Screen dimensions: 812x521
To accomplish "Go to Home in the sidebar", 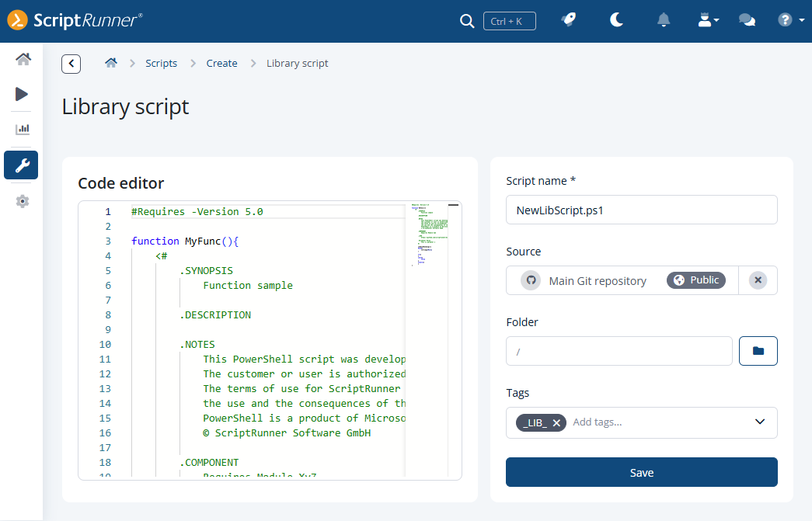I will pos(23,59).
